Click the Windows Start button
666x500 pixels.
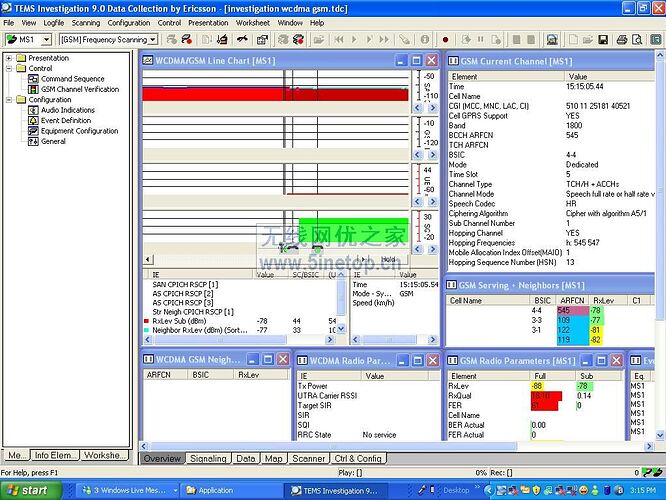(x=30, y=490)
